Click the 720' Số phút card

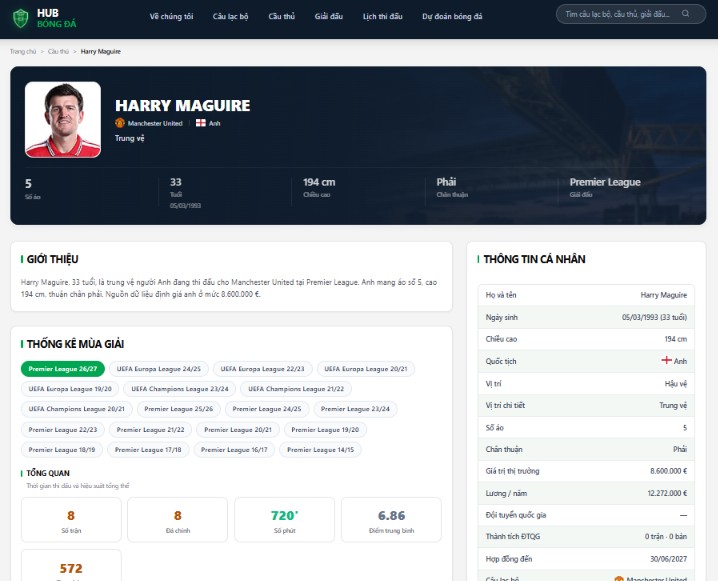(x=284, y=520)
